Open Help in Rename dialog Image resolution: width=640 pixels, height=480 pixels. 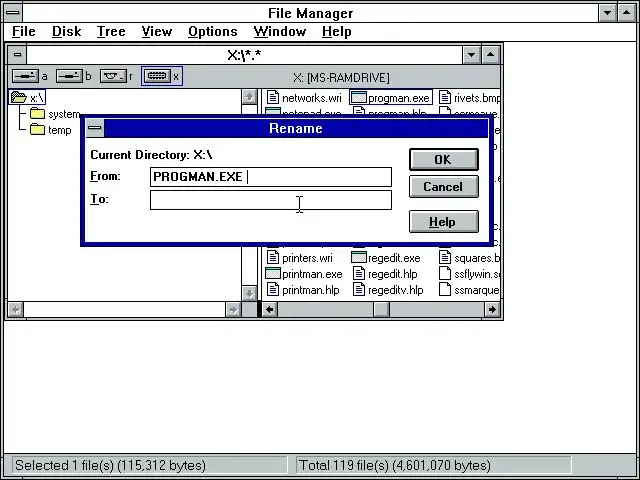click(x=444, y=222)
